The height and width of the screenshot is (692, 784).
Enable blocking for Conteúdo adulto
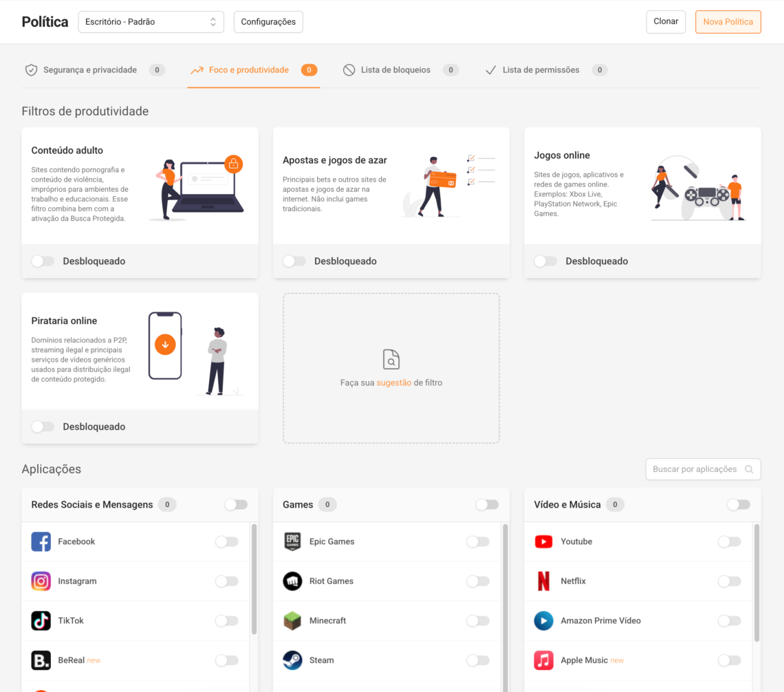(43, 261)
